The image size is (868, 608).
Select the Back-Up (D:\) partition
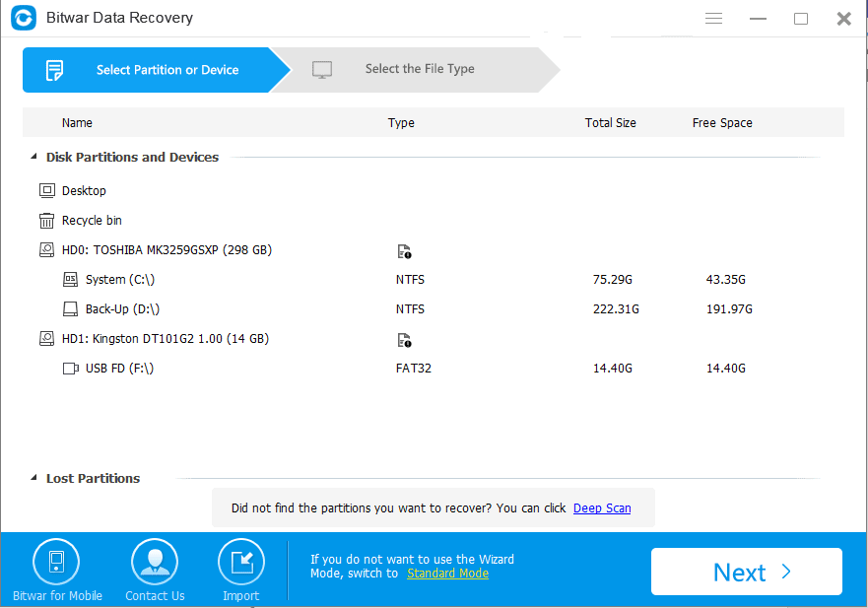(x=122, y=309)
